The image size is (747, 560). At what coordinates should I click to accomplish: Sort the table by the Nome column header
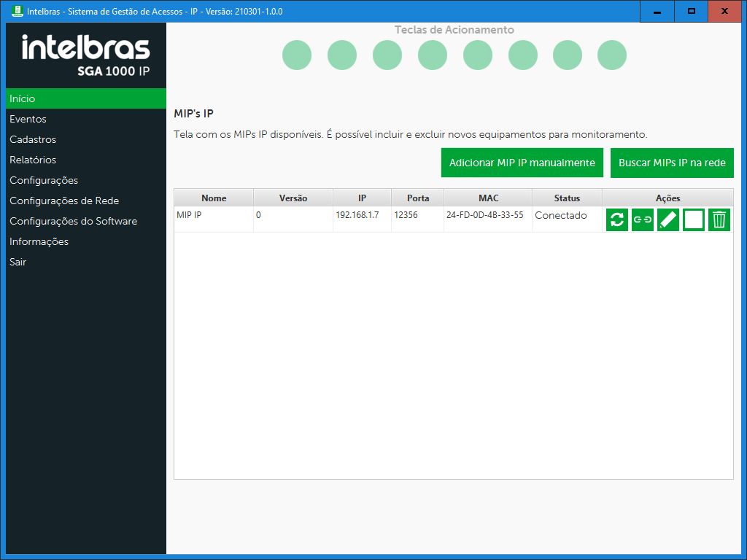click(x=214, y=198)
